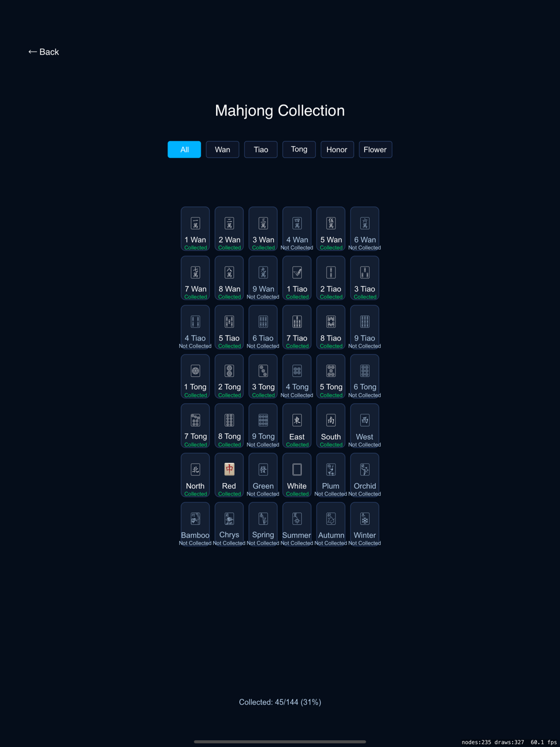Open the 7 Wan tile card
This screenshot has width=560, height=747.
click(x=195, y=278)
